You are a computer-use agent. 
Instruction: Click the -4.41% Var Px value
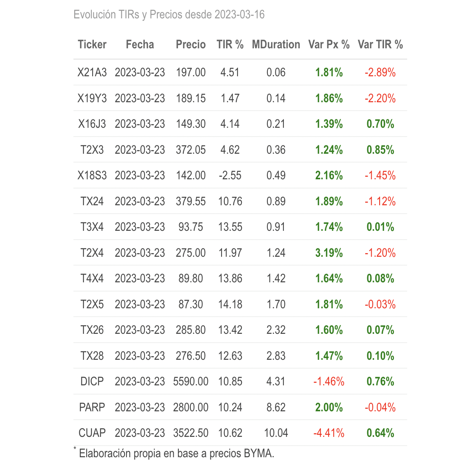329,433
